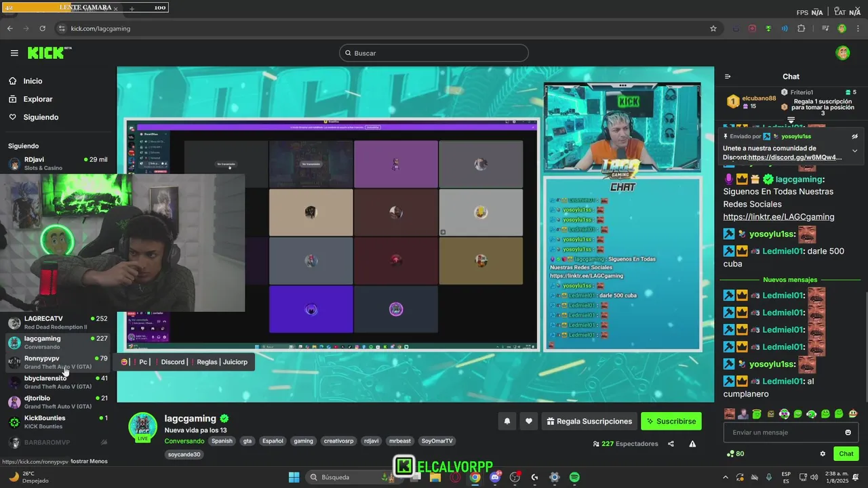The image size is (868, 488).
Task: Open Windows Start menu
Action: click(x=294, y=477)
